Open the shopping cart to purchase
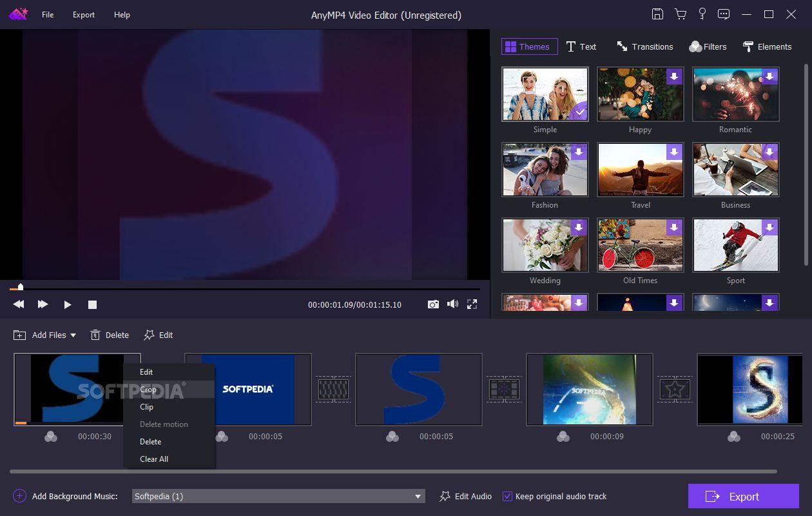The height and width of the screenshot is (516, 812). tap(680, 14)
